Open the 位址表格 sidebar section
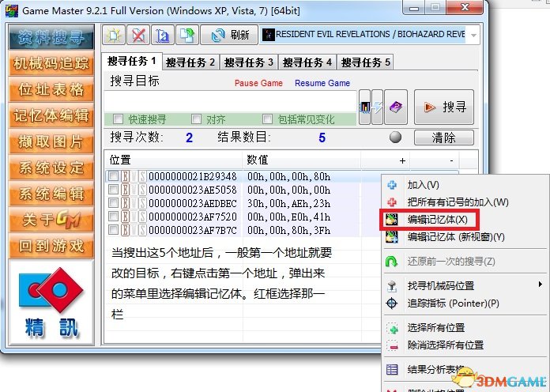Screen dimensions: 550x392 click(x=51, y=89)
